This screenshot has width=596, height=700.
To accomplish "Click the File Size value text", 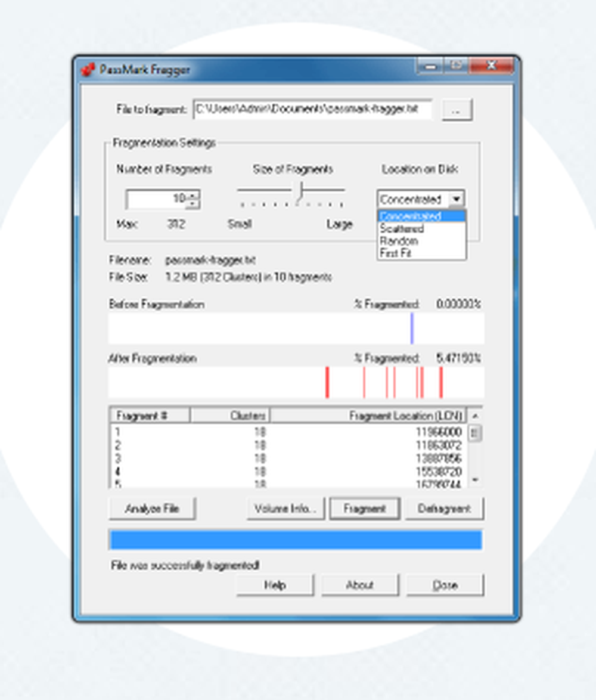I will pyautogui.click(x=249, y=277).
